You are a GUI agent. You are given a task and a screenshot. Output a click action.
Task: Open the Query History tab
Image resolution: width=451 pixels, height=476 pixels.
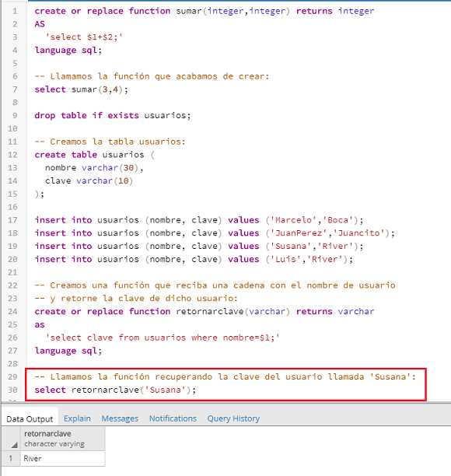233,418
